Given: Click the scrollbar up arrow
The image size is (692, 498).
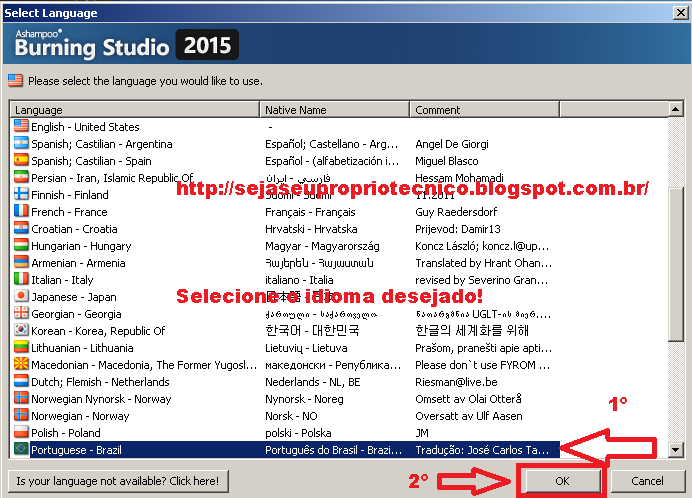Looking at the screenshot, I should click(x=676, y=109).
